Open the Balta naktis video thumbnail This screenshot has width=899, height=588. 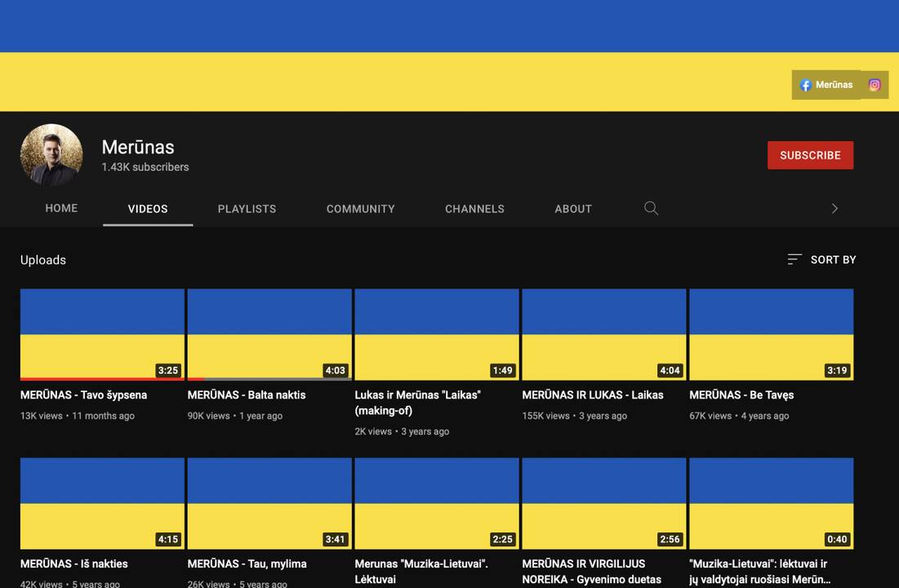pos(269,335)
